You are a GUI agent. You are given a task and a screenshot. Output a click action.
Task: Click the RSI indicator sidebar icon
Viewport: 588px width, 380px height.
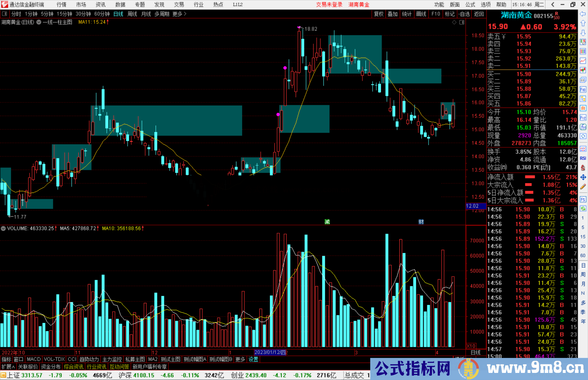point(583,158)
